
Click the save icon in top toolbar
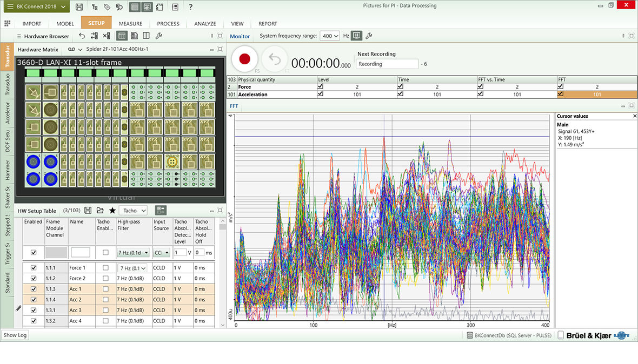tap(79, 6)
